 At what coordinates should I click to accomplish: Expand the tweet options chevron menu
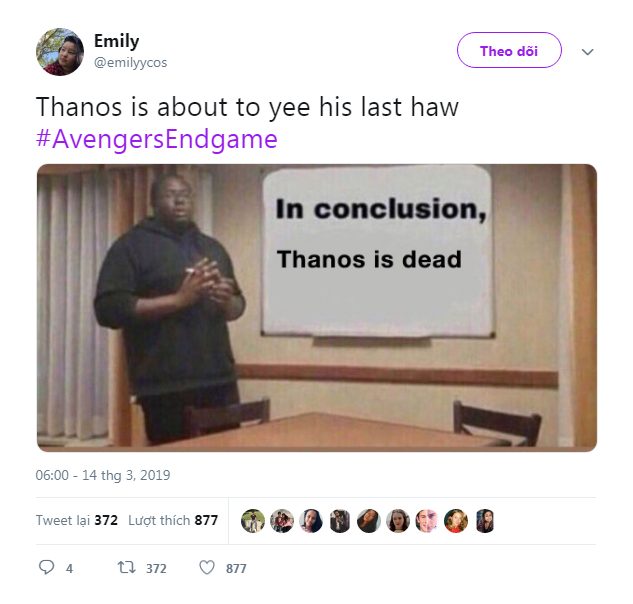(x=587, y=52)
